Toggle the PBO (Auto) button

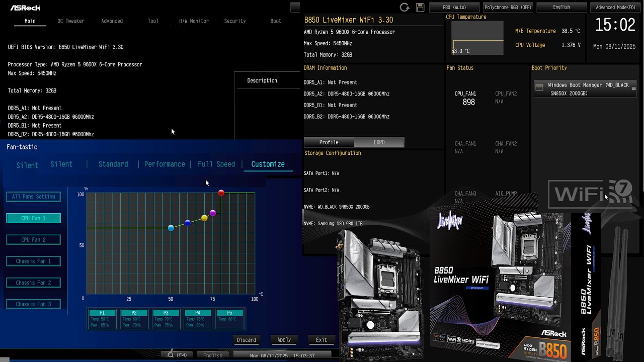(454, 8)
